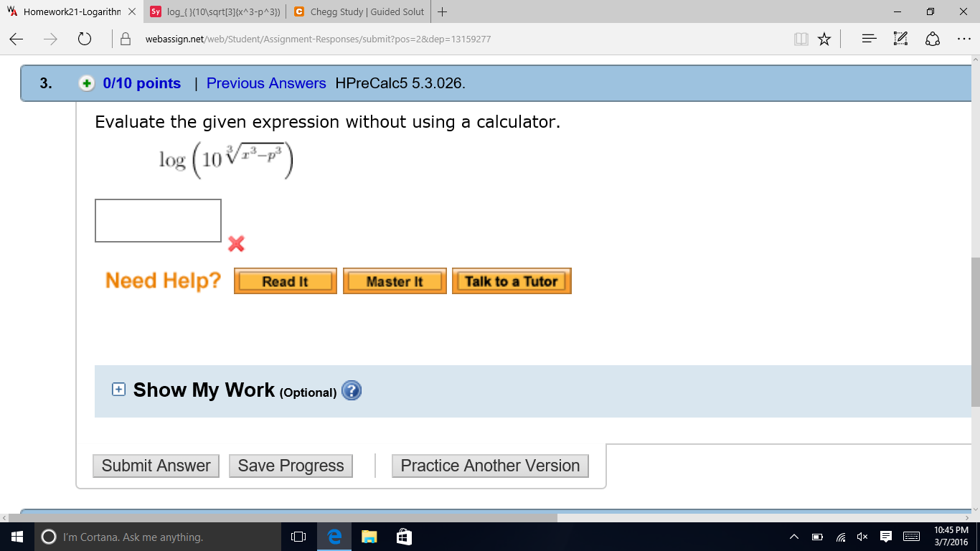The height and width of the screenshot is (551, 980).
Task: Open Show My Work help icon
Action: click(352, 390)
